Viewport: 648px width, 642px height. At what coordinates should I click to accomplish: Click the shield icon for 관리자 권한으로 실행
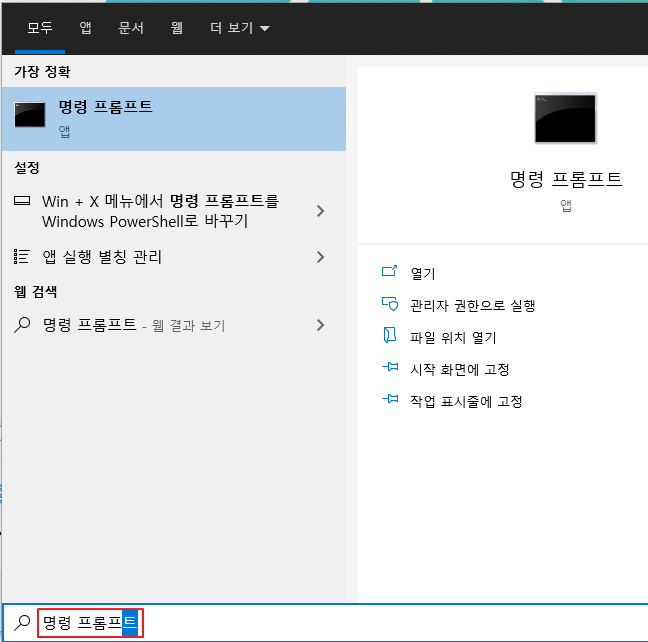390,304
